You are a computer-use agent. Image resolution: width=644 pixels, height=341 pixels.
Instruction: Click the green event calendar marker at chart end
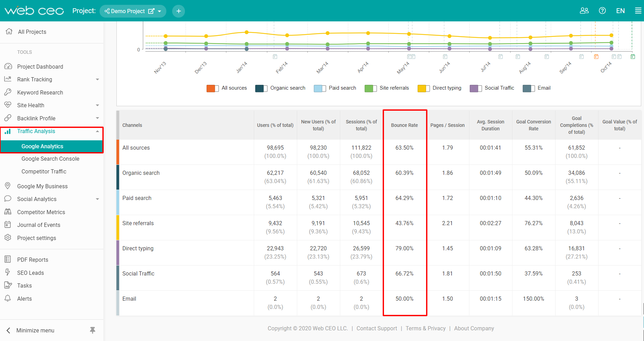click(x=633, y=57)
